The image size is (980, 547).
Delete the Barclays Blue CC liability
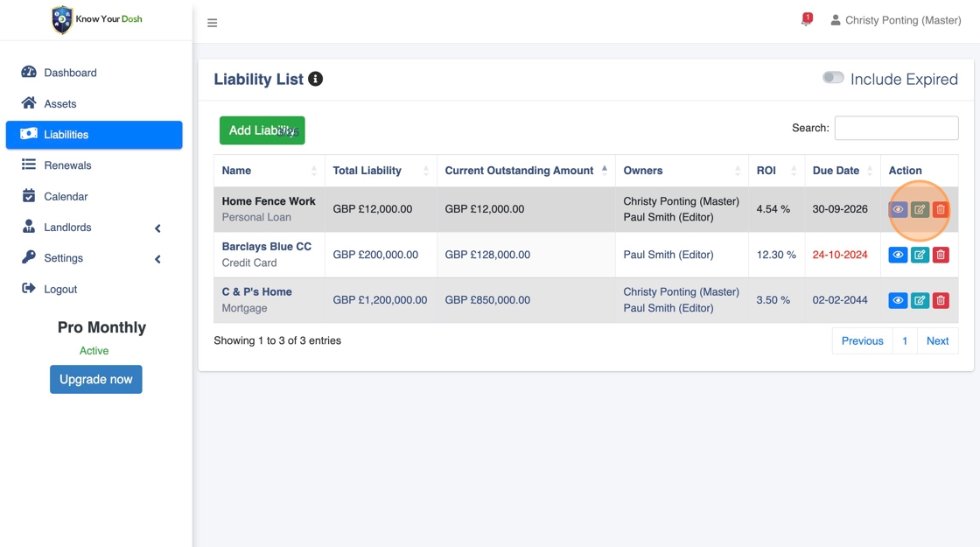(x=941, y=255)
